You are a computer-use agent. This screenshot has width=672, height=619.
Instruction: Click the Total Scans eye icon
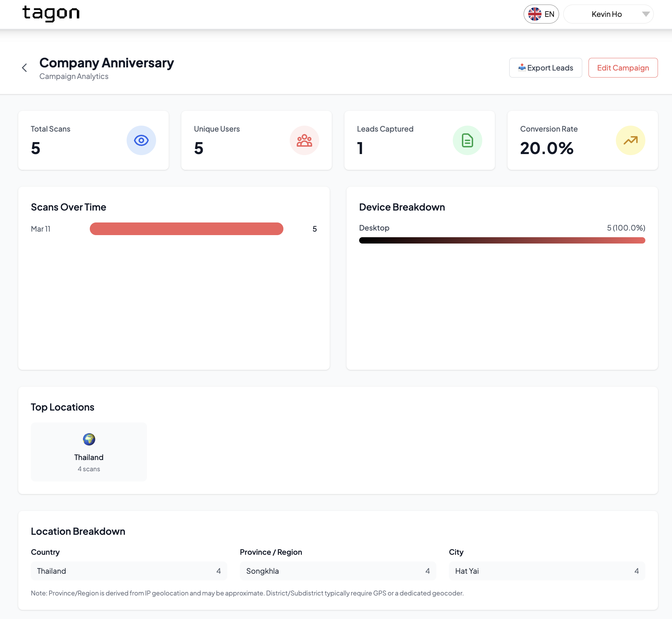(x=141, y=140)
